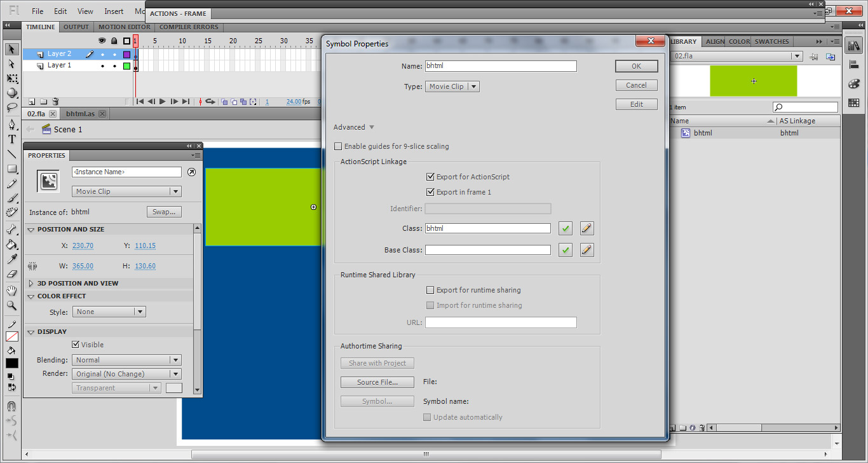Click the Source File... button
The image size is (868, 463).
377,382
